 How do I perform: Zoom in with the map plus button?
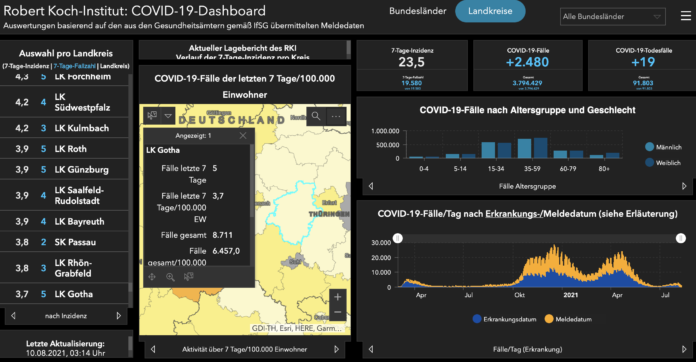pos(337,297)
